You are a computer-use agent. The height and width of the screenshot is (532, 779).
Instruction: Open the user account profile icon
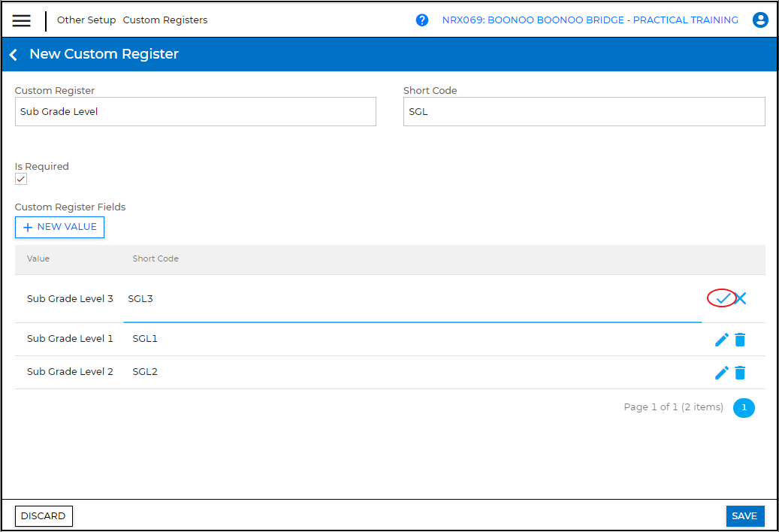(760, 20)
